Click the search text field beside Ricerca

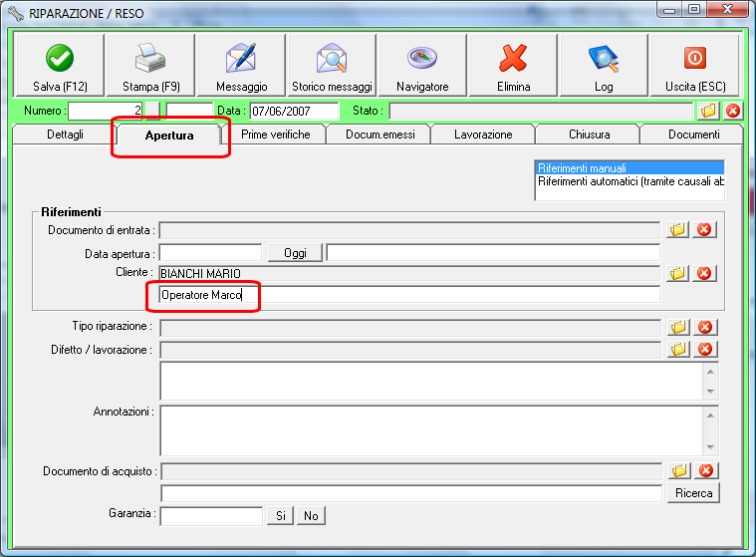click(411, 493)
